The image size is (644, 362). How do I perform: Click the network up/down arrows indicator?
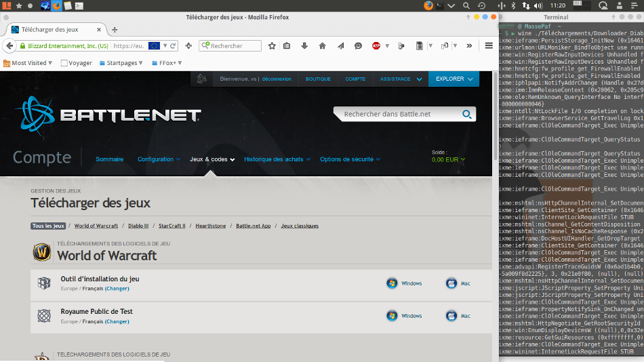pos(526,5)
